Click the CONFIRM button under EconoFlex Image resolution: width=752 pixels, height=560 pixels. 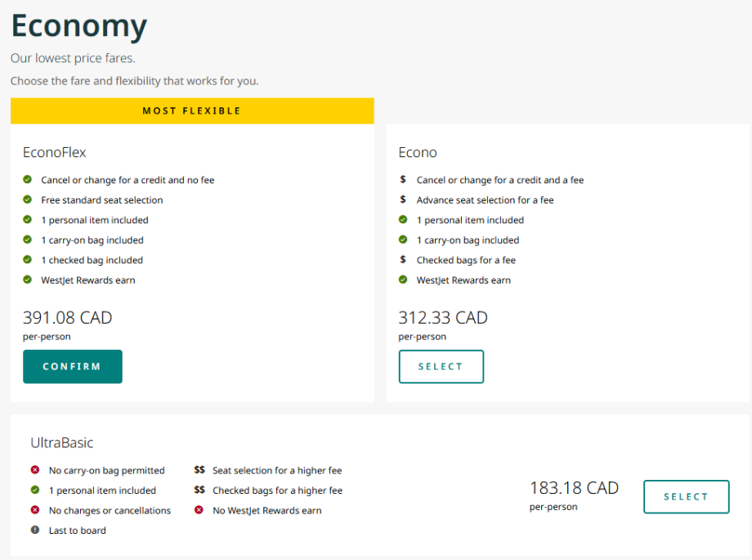click(73, 366)
